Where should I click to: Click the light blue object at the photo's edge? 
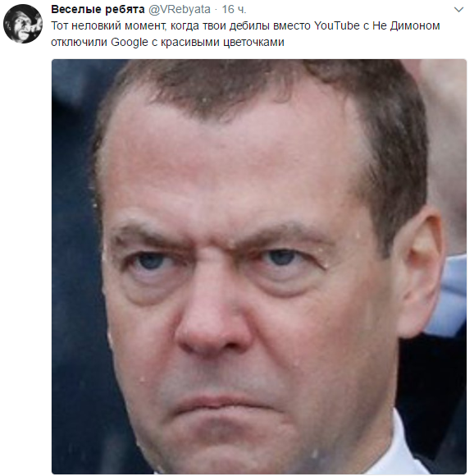click(450, 293)
